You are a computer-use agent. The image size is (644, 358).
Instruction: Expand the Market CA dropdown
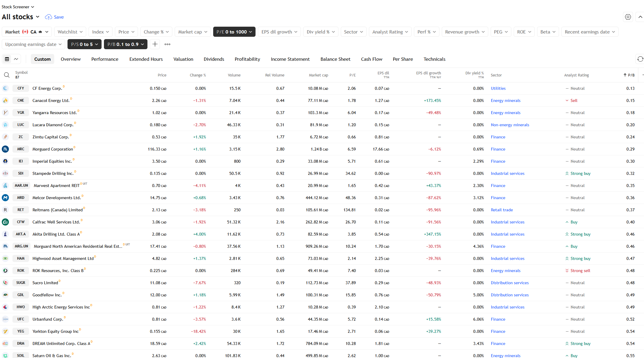[x=27, y=32]
